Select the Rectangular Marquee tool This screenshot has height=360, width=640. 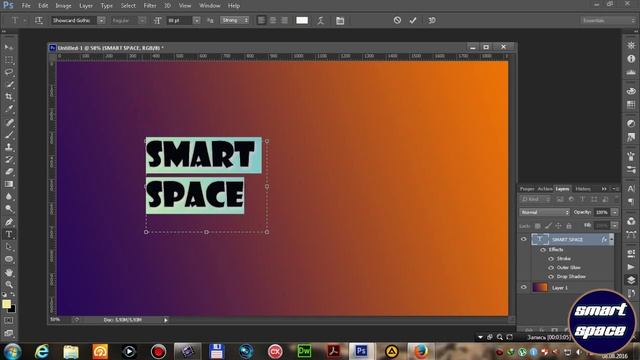[x=9, y=60]
